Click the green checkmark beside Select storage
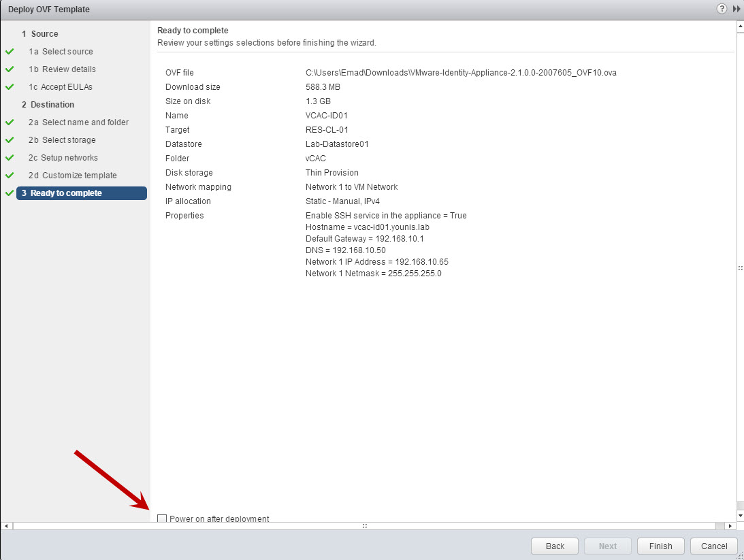The image size is (744, 560). pyautogui.click(x=10, y=140)
